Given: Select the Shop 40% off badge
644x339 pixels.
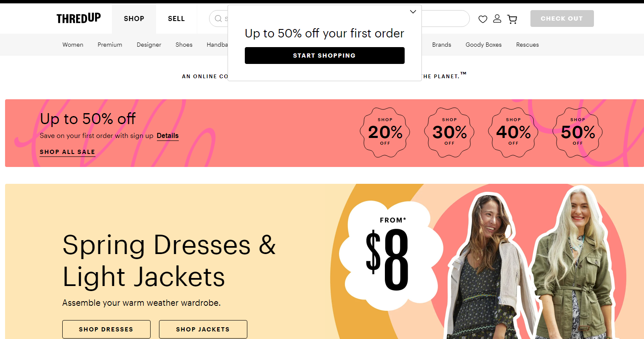Looking at the screenshot, I should point(513,132).
